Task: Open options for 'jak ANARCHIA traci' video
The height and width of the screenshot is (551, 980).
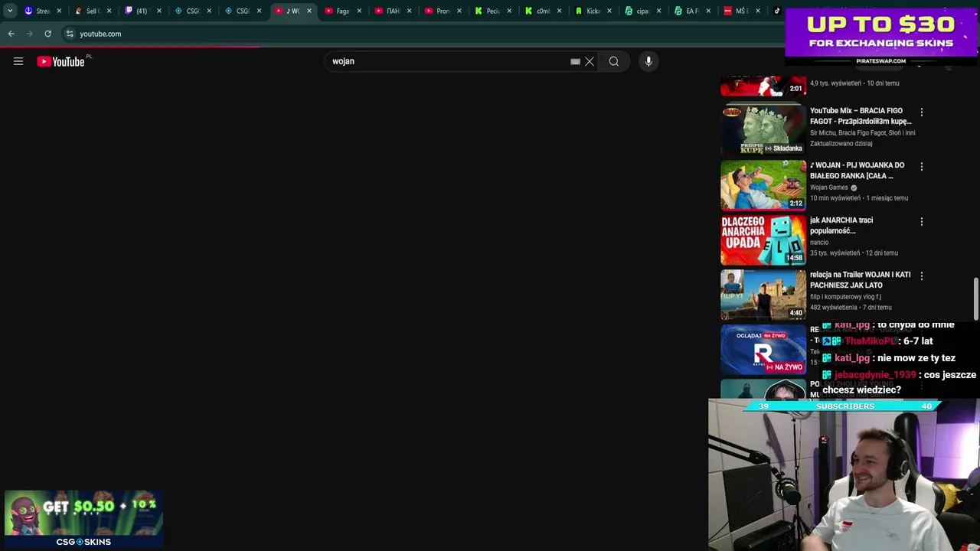Action: coord(922,221)
